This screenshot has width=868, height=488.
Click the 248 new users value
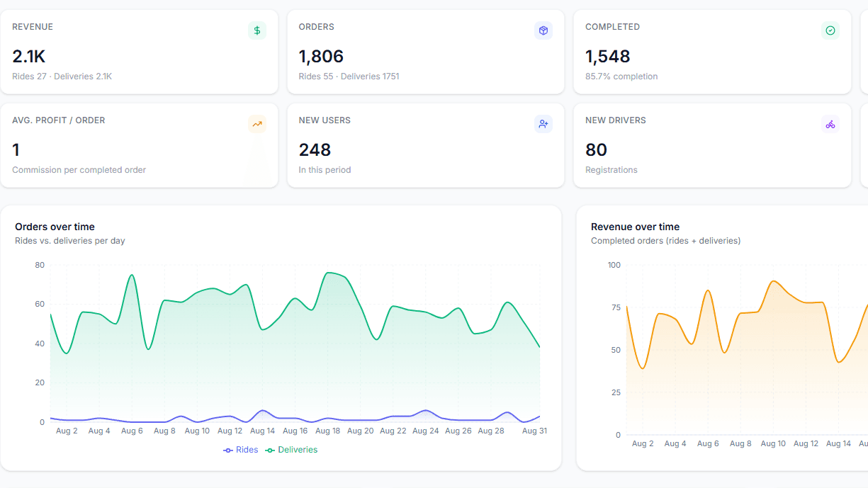pos(315,149)
